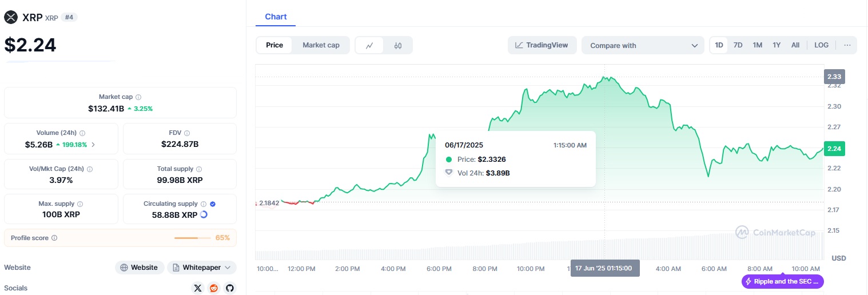Select the Price toggle option
This screenshot has height=295, width=868.
coord(274,45)
